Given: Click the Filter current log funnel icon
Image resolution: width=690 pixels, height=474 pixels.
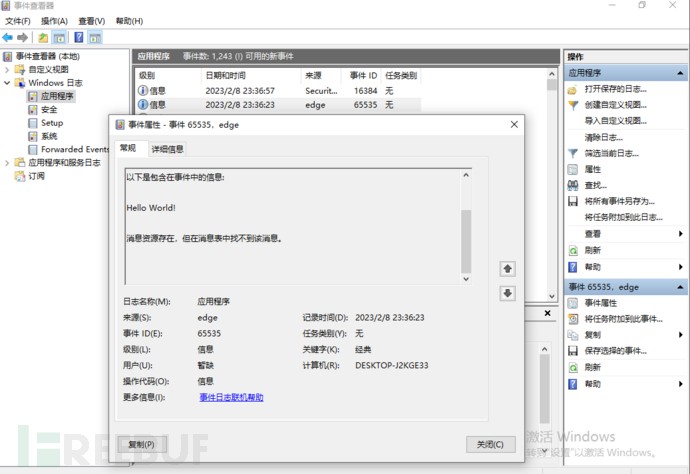Looking at the screenshot, I should (x=573, y=153).
